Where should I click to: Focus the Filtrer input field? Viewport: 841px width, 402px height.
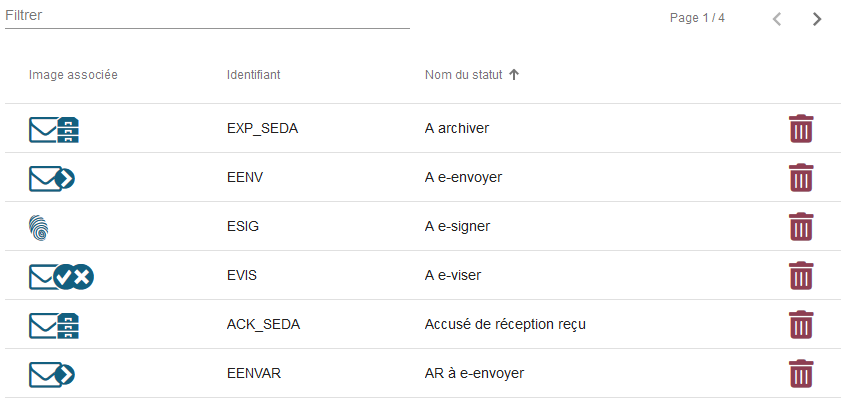click(207, 16)
